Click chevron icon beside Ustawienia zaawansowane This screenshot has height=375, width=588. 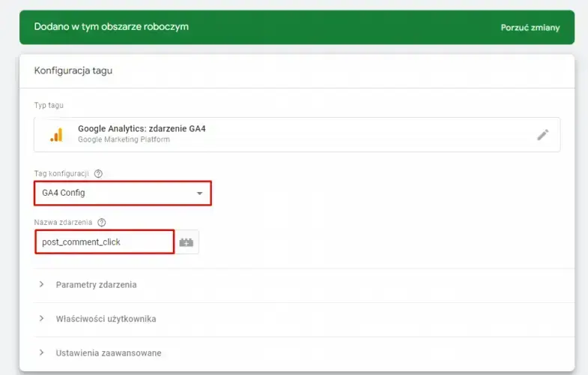tap(41, 352)
